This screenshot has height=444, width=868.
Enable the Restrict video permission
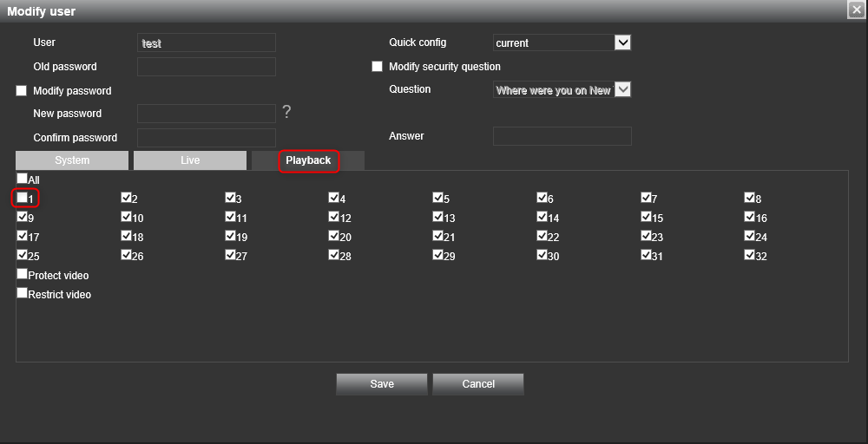23,293
